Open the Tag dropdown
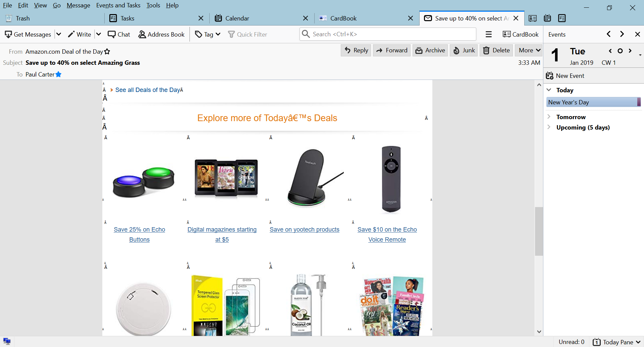644x347 pixels. pos(208,34)
